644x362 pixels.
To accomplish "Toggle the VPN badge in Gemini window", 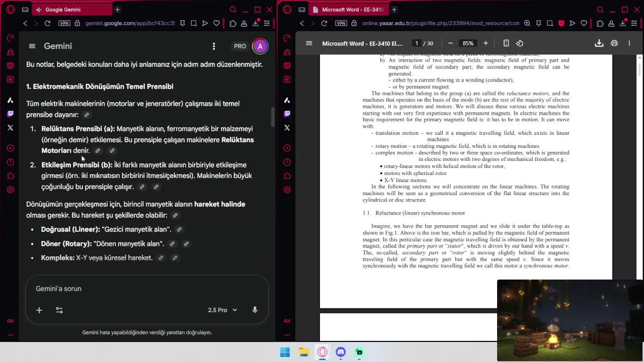I will (64, 23).
